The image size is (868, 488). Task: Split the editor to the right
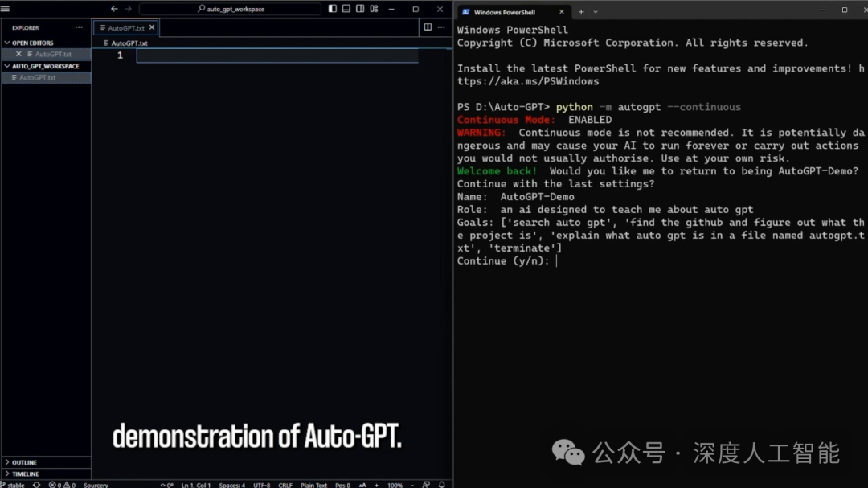click(x=428, y=27)
